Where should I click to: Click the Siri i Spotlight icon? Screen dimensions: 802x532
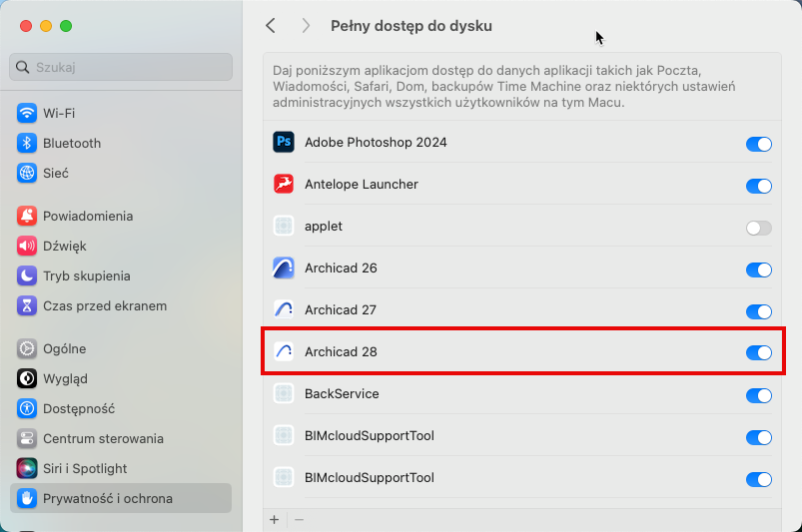coord(27,468)
